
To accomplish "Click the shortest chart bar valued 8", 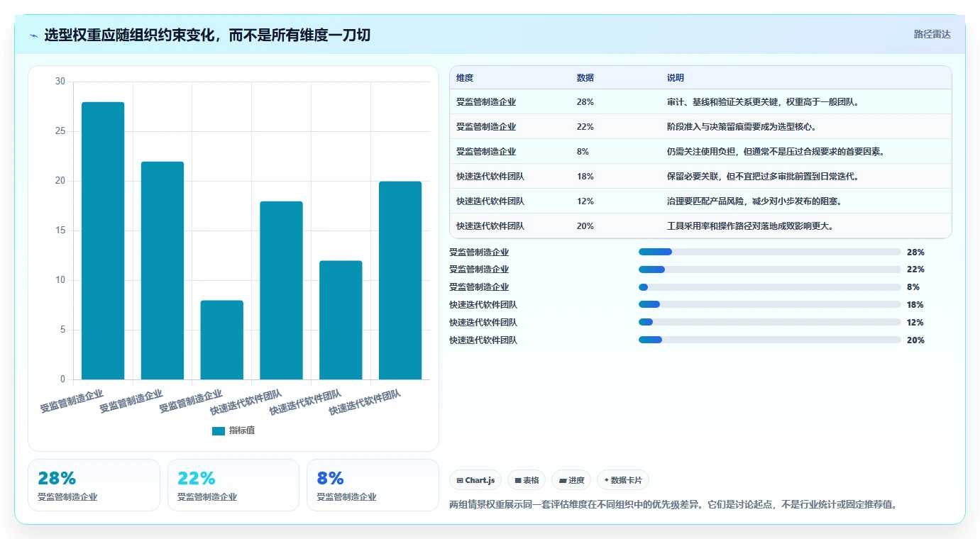I will click(221, 340).
